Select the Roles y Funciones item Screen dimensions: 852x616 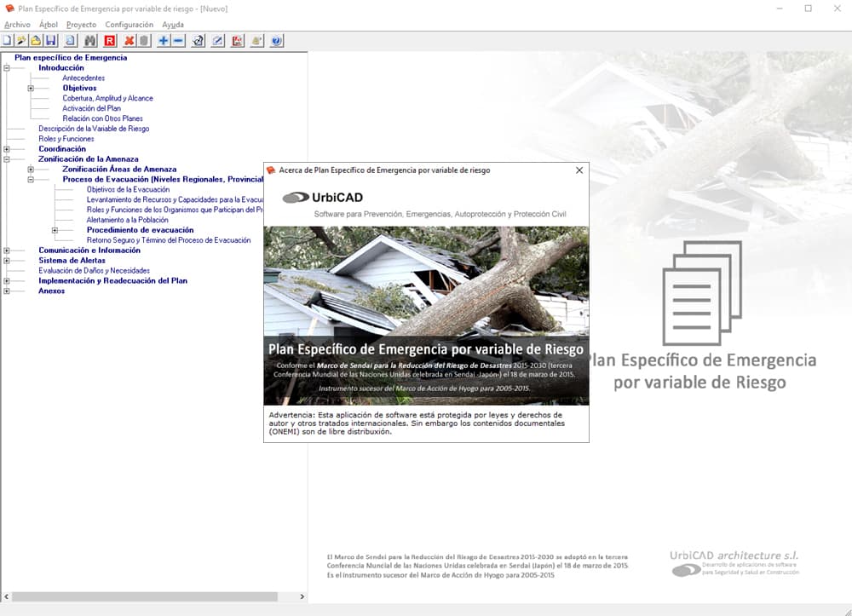click(66, 139)
